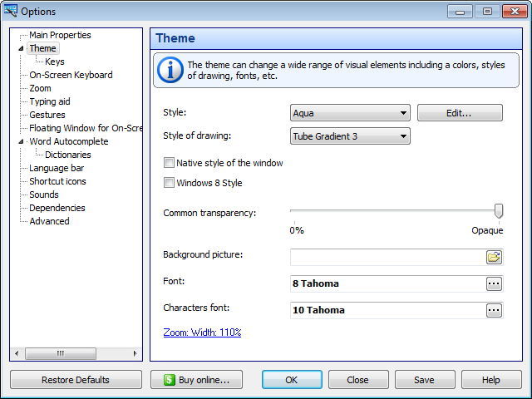
Task: Open the Style dropdown showing Aqua
Action: pyautogui.click(x=350, y=113)
